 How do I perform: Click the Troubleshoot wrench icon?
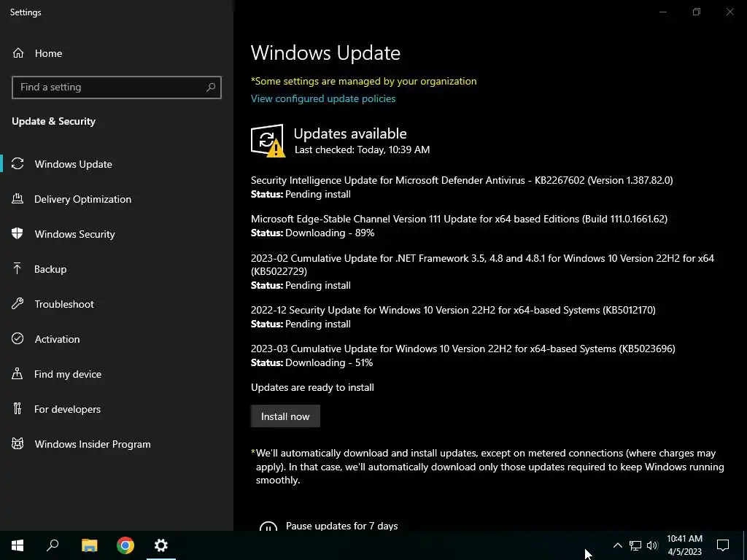click(x=18, y=304)
